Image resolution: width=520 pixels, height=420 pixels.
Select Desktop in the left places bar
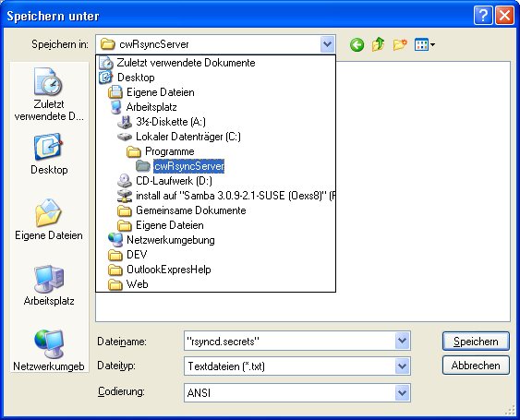tap(49, 154)
